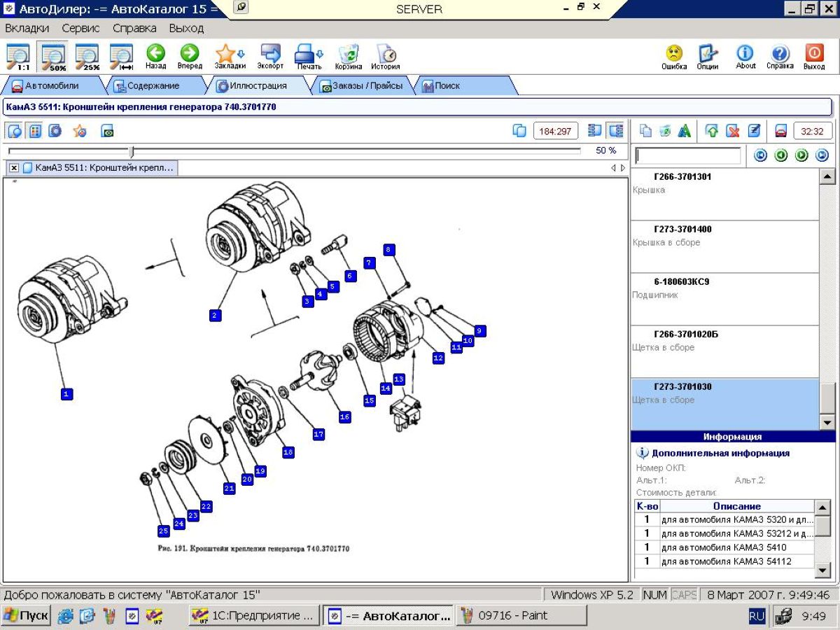Fit illustration to window width

coord(122,57)
